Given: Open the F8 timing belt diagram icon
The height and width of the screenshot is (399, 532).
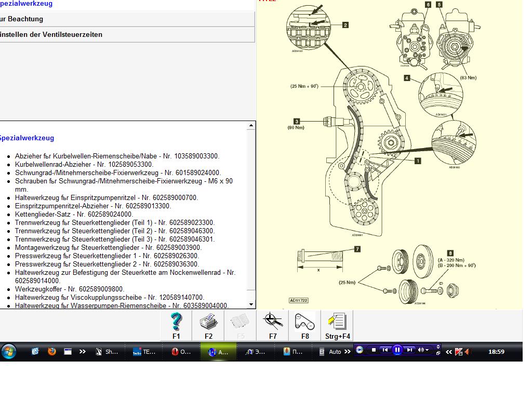Looking at the screenshot, I should tap(305, 326).
